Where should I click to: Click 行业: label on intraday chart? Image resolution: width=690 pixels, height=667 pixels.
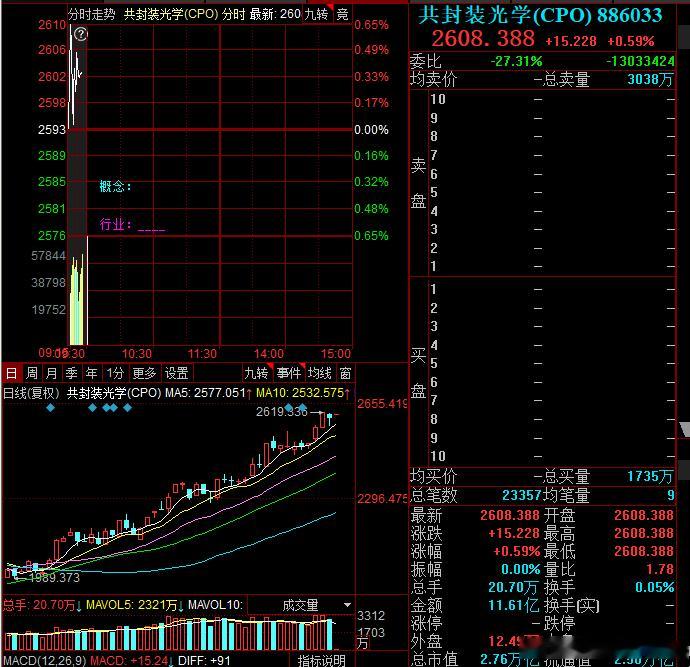coord(115,225)
